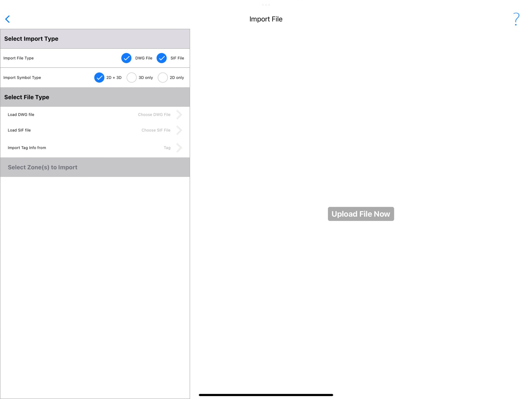Tap the home indicator bar at bottom
Screen dimensions: 532x399
pos(266,395)
